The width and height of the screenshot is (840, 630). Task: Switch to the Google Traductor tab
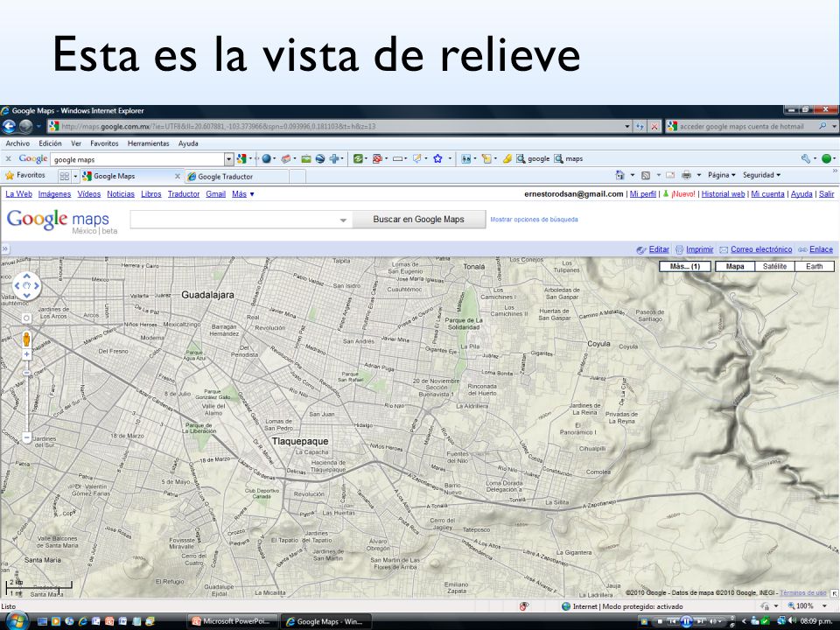(237, 176)
